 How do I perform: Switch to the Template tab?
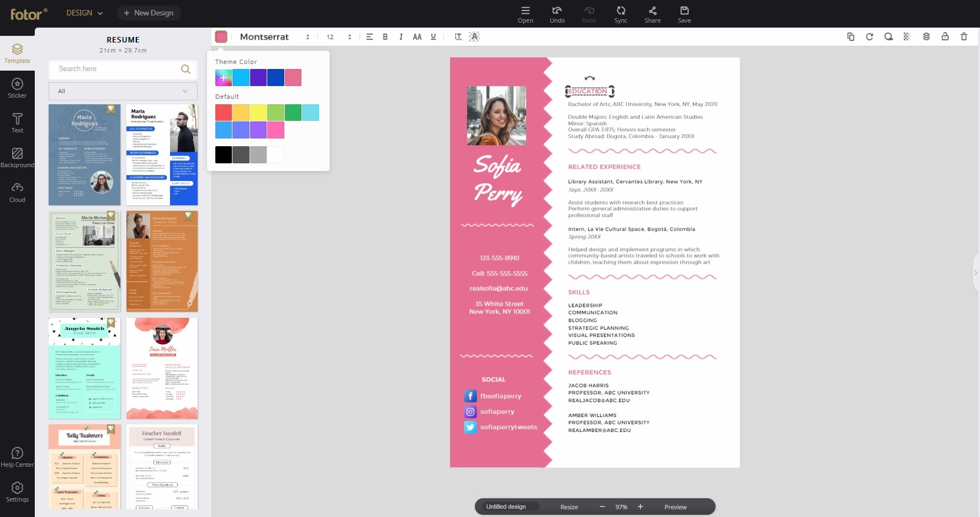point(17,54)
